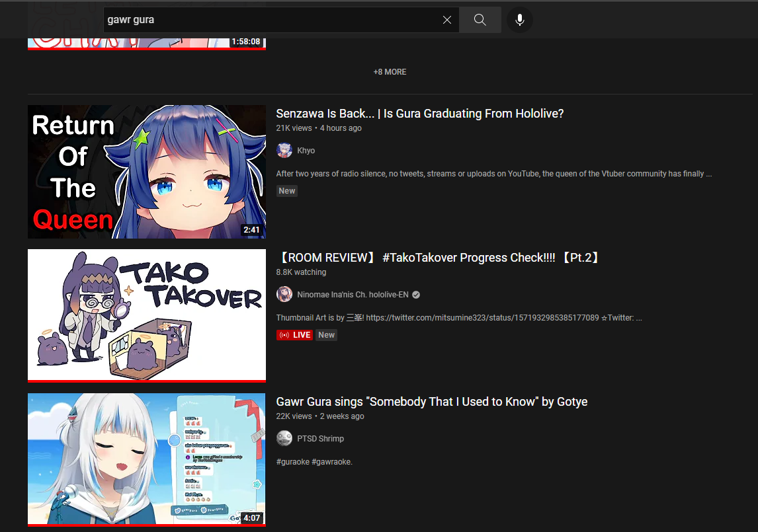Go to the Khyo channel name

point(306,150)
